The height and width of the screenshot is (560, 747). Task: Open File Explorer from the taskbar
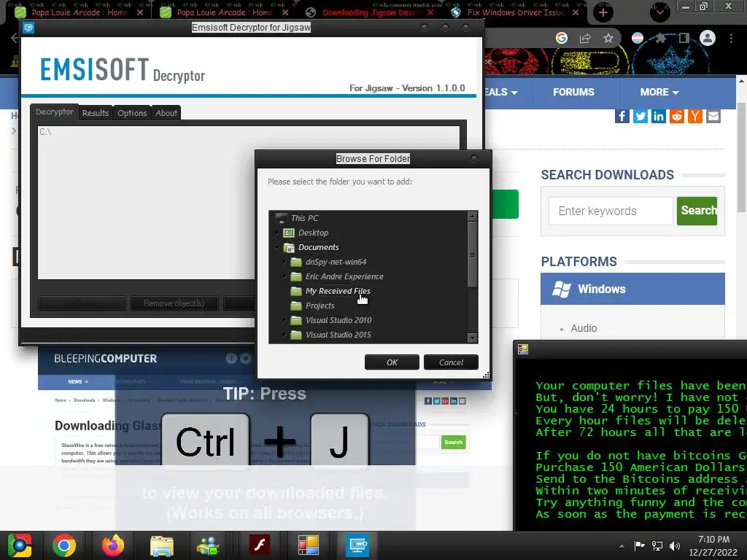(162, 545)
